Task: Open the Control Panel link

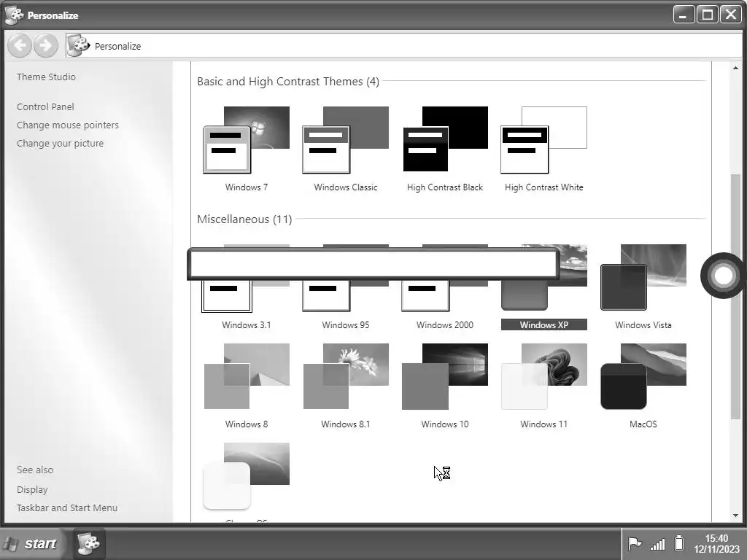Action: click(45, 106)
